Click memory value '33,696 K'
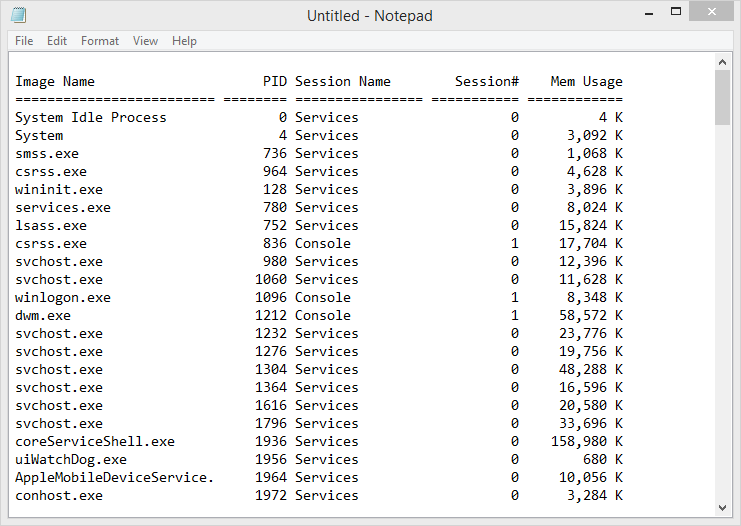The height and width of the screenshot is (526, 741). pyautogui.click(x=591, y=424)
